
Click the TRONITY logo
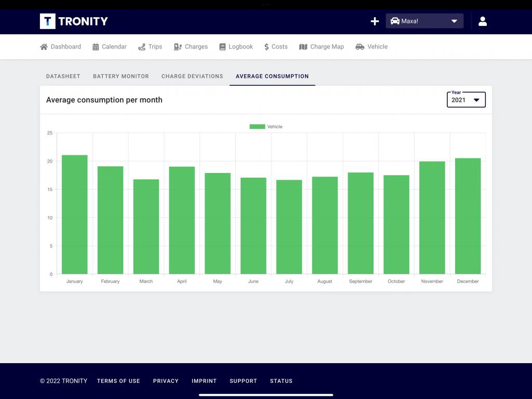74,21
